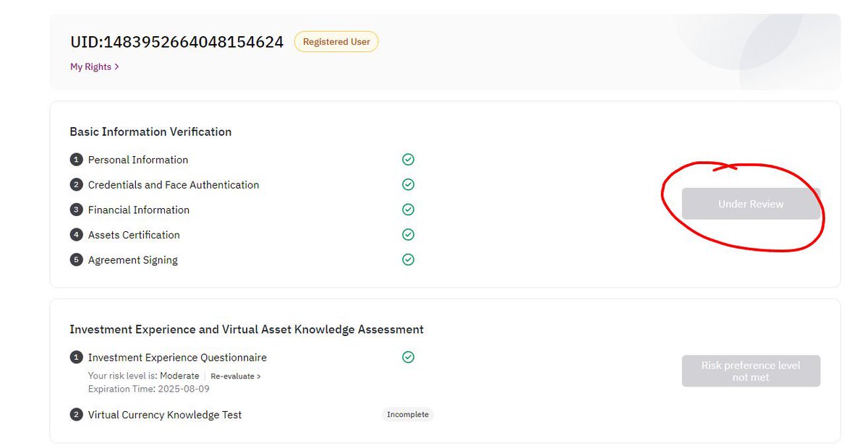The image size is (868, 448).
Task: Click the Basic Information Verification heading
Action: 150,132
